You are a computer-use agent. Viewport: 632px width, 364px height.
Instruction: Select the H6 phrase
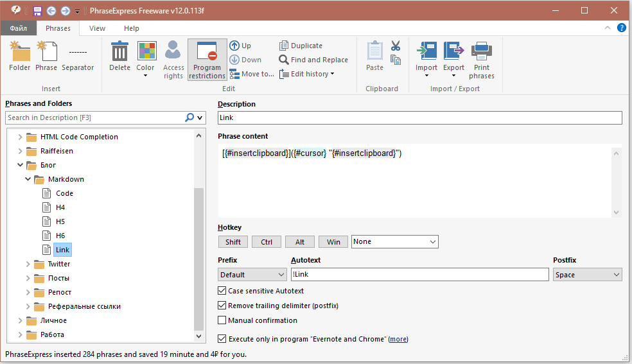(60, 236)
